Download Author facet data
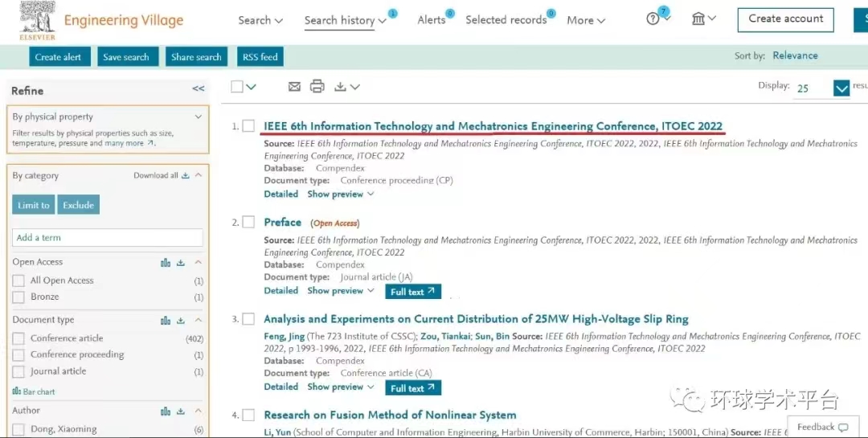868x438 pixels. [x=181, y=411]
